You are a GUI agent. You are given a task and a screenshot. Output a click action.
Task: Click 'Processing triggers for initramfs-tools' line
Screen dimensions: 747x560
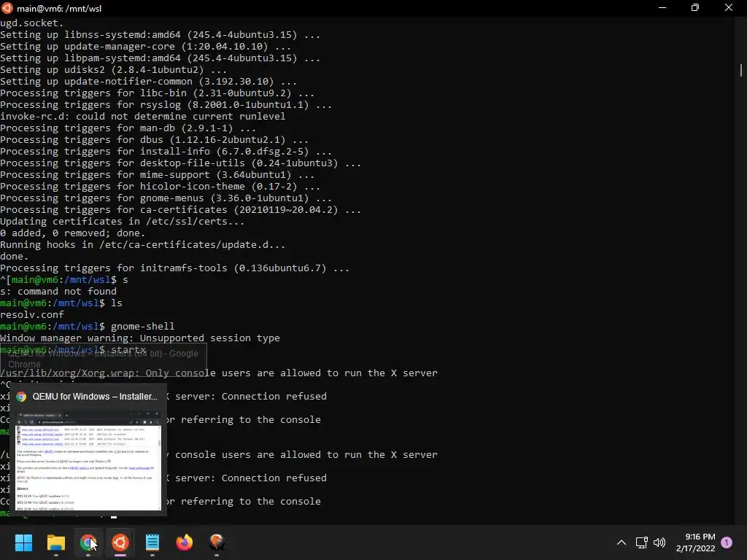point(174,268)
